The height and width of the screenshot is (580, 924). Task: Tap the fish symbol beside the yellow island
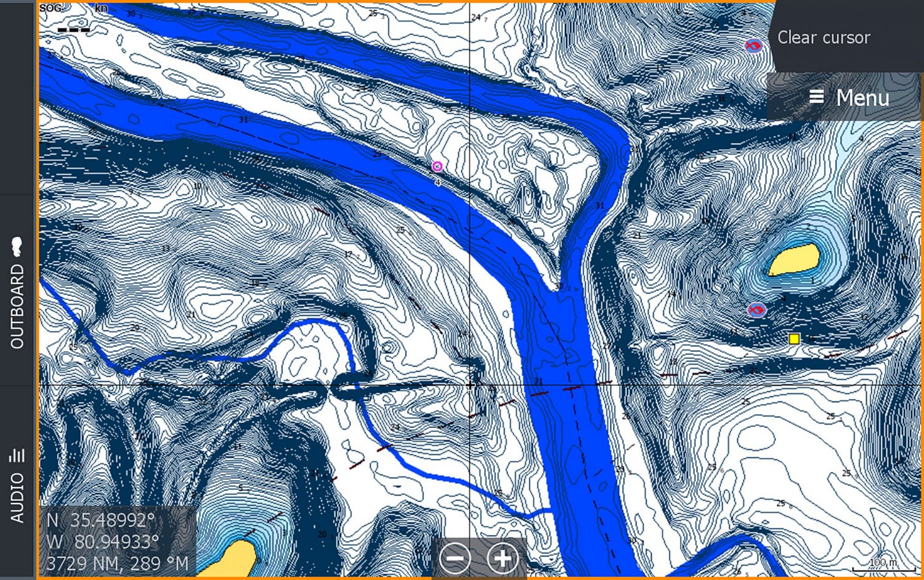756,311
